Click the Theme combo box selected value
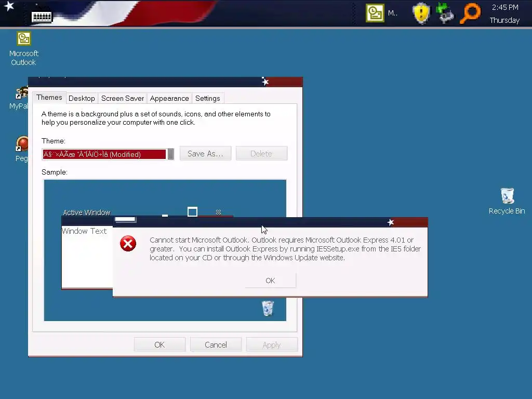 point(104,154)
